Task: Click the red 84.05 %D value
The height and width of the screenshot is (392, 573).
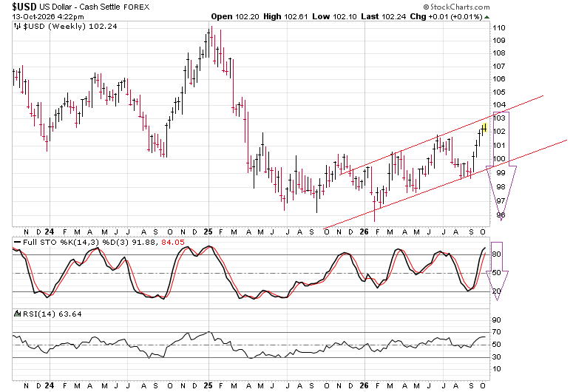Action: click(173, 243)
